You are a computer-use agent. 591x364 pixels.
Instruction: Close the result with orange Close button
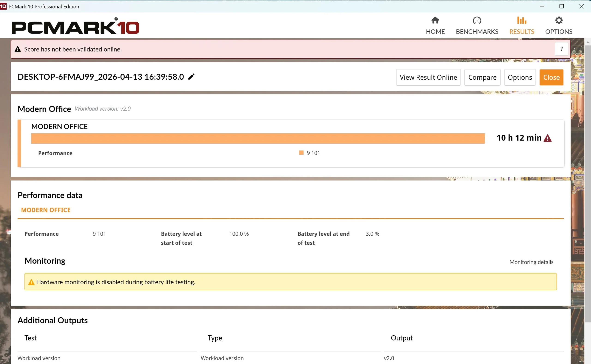[551, 77]
